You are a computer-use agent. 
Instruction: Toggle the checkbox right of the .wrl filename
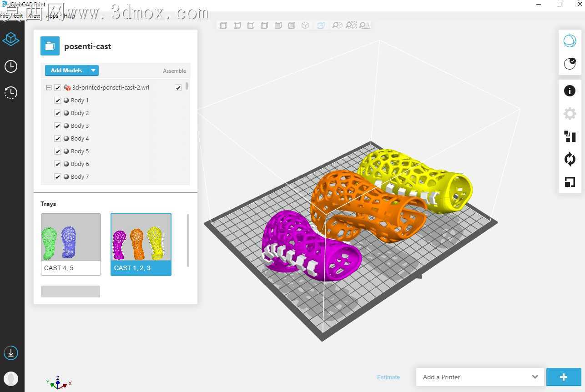pyautogui.click(x=178, y=88)
